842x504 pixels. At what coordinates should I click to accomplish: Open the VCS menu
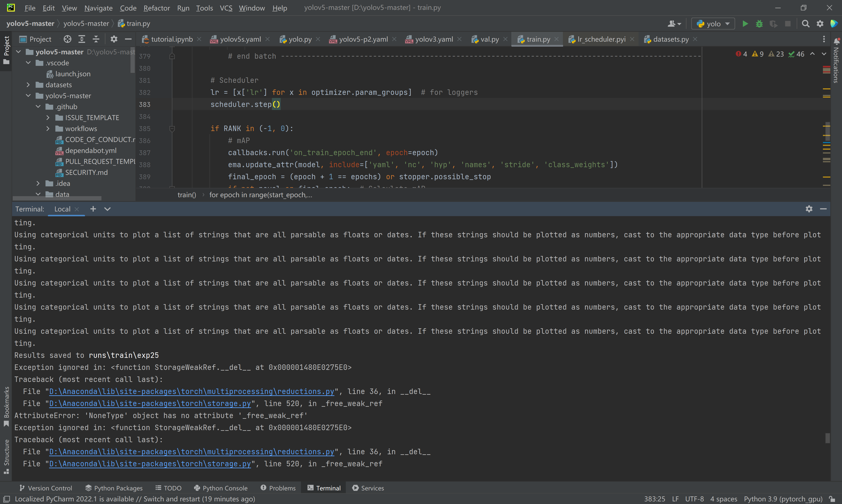(x=226, y=8)
